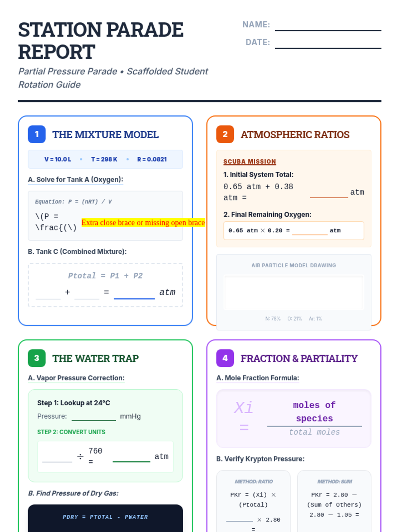Click the R = 0.0821 constant
Screen dimensions: 399x532
click(152, 159)
